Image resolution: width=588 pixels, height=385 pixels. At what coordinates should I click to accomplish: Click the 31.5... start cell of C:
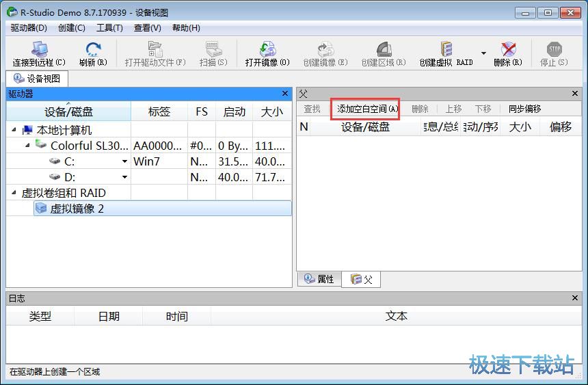(x=234, y=161)
